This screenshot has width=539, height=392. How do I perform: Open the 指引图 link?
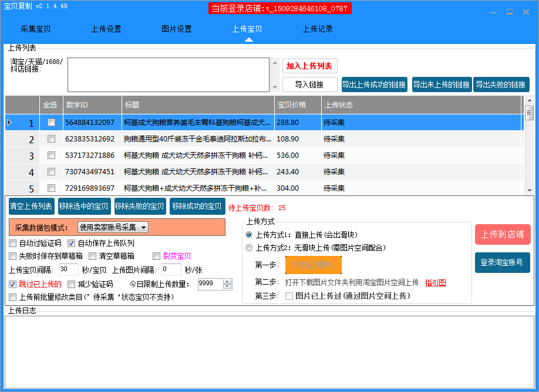pyautogui.click(x=436, y=283)
